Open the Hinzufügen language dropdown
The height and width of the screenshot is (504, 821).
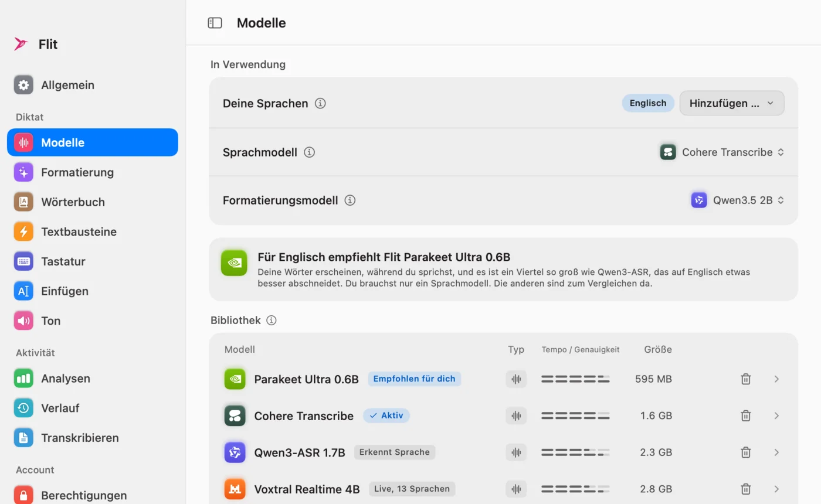click(x=732, y=103)
